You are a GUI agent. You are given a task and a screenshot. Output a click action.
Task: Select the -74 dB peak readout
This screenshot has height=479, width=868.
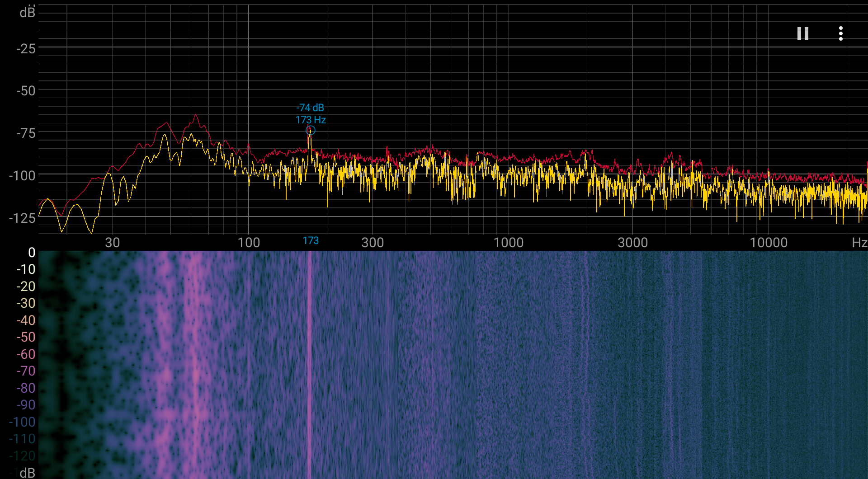click(x=310, y=108)
